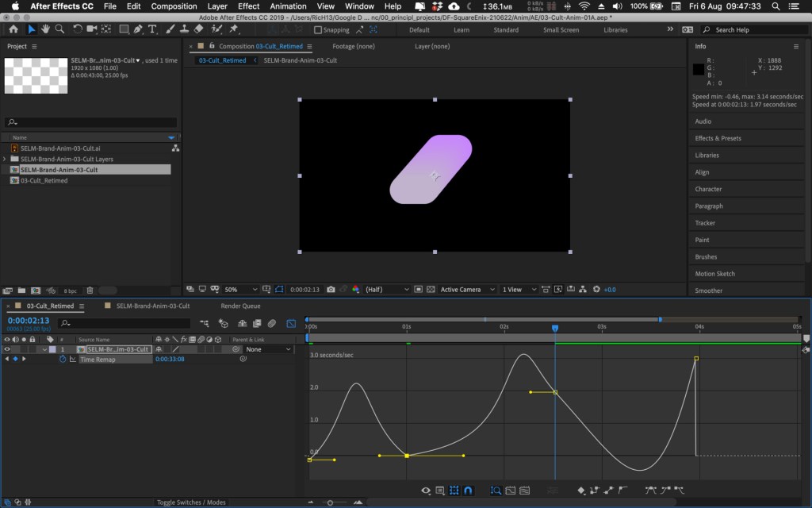
Task: Select 03-Cult_Retimed in the Project panel
Action: (44, 181)
